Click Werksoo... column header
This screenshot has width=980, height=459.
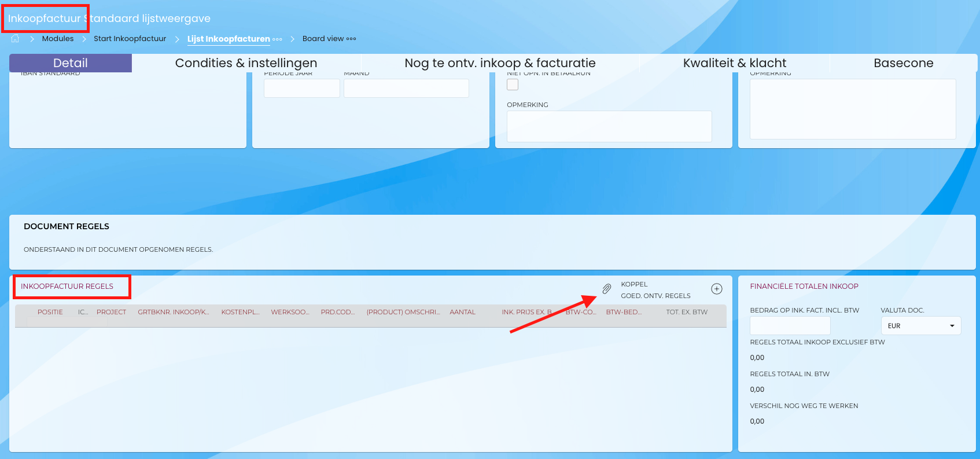pyautogui.click(x=290, y=312)
